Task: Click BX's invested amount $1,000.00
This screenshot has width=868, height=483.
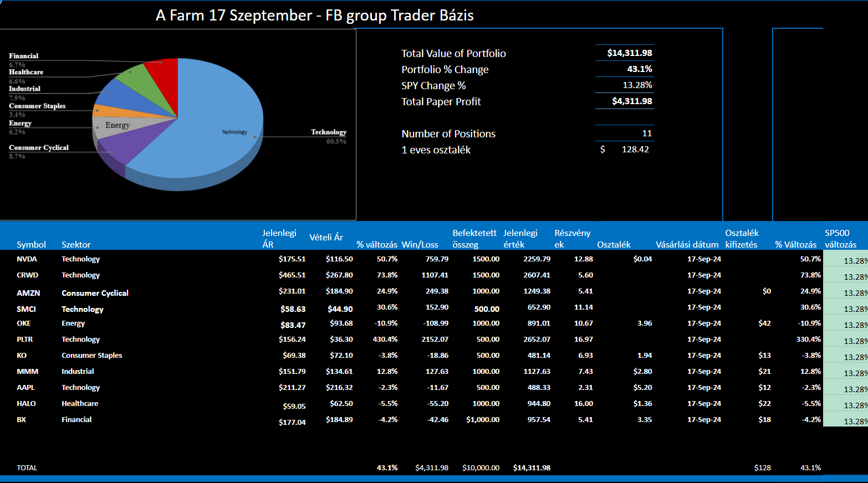Action: (483, 420)
